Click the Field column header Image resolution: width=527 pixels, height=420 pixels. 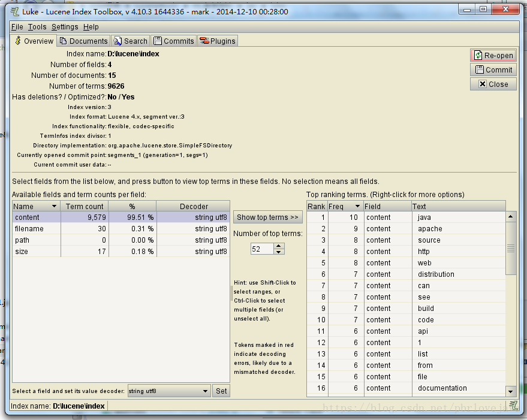pyautogui.click(x=387, y=206)
